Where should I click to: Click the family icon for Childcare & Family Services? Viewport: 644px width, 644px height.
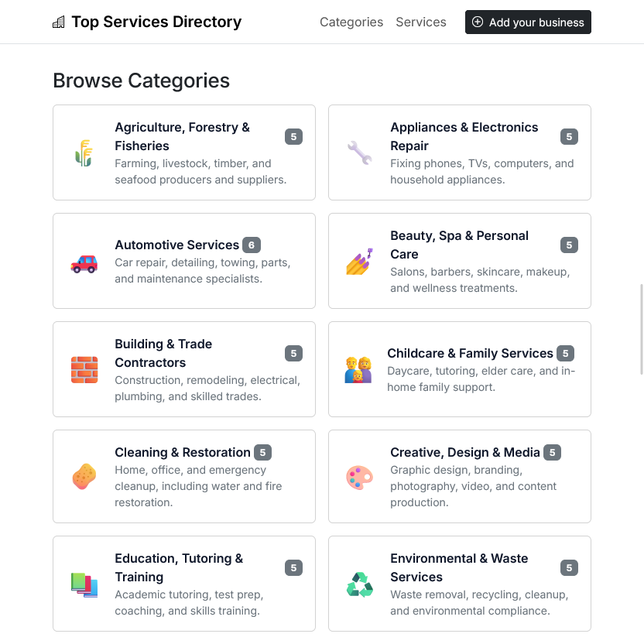click(359, 369)
